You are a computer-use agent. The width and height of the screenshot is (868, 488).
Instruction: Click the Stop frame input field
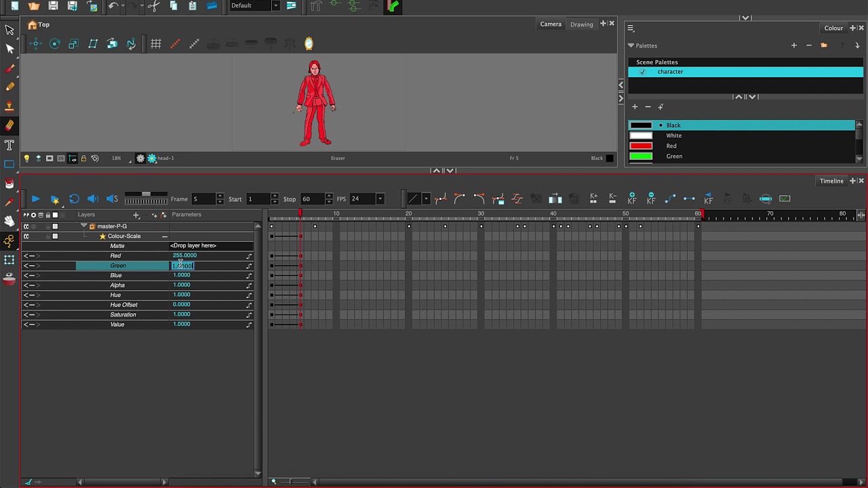(x=312, y=199)
